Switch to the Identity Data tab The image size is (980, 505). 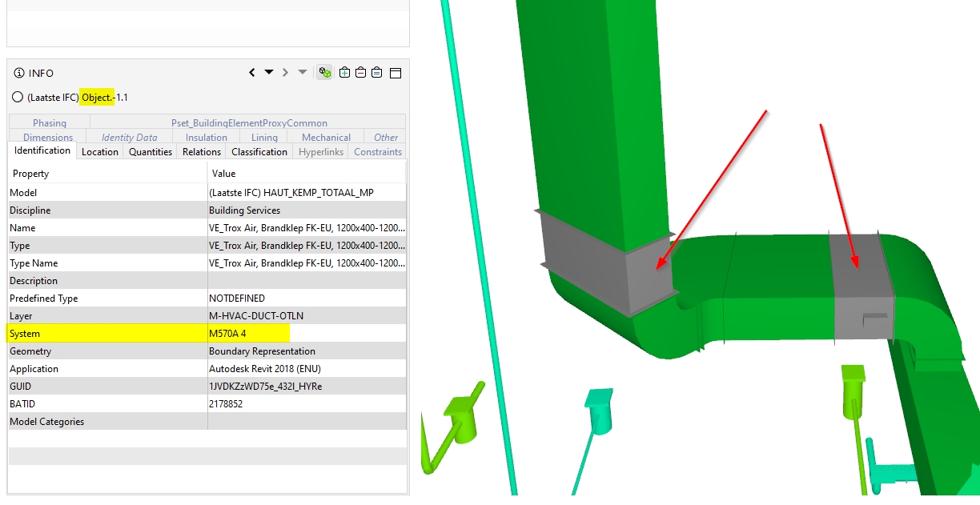pos(130,137)
